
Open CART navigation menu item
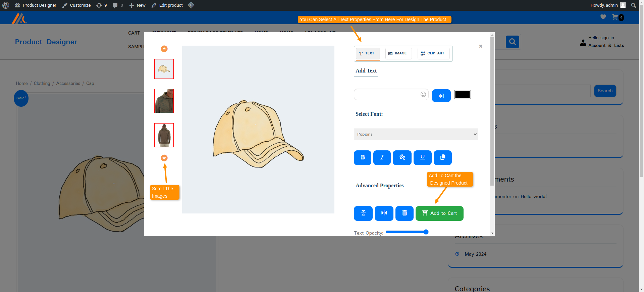(x=134, y=33)
